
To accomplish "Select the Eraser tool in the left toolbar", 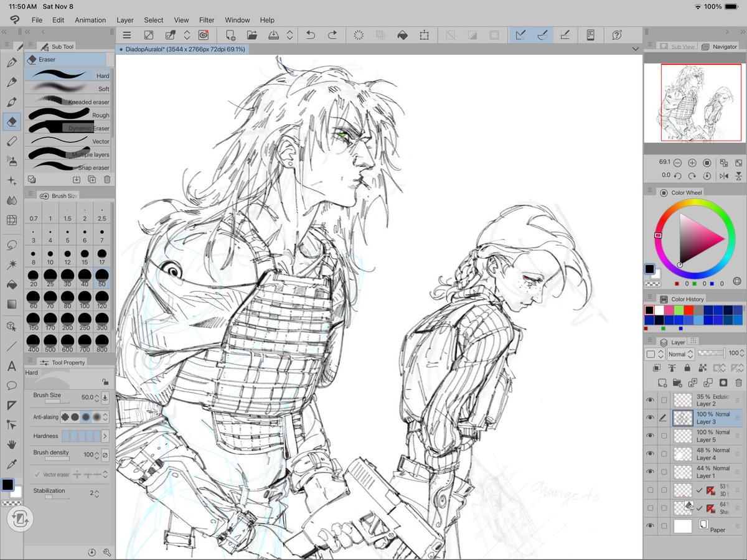I will pyautogui.click(x=11, y=122).
